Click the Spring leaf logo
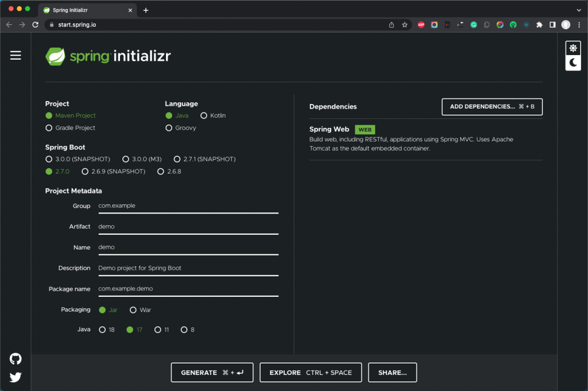This screenshot has width=588, height=391. 55,56
